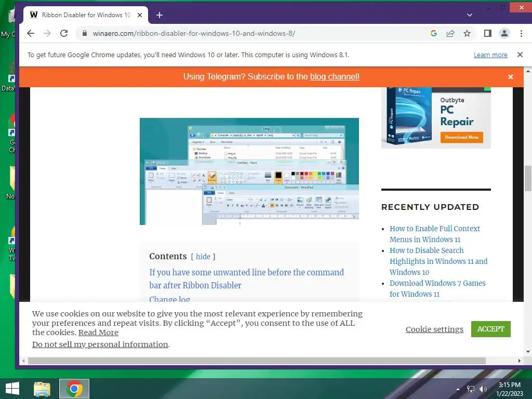This screenshot has width=532, height=399.
Task: Click the vertical scrollbar thumb
Action: click(x=528, y=179)
